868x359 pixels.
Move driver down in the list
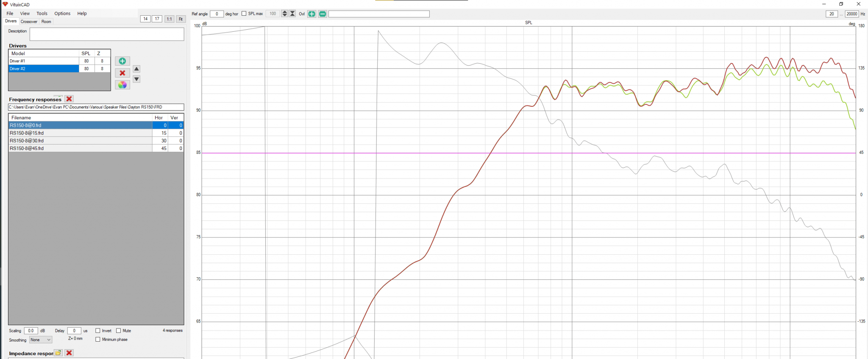click(136, 79)
